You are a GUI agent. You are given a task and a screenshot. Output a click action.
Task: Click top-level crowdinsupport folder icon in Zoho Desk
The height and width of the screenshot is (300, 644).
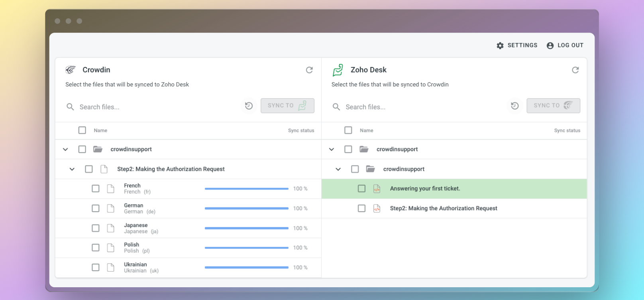[x=364, y=149]
